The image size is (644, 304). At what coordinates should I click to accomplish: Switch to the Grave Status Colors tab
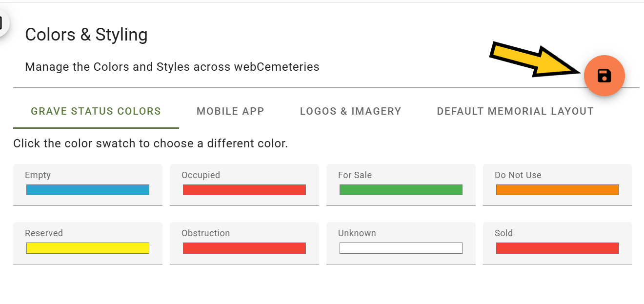(x=96, y=111)
